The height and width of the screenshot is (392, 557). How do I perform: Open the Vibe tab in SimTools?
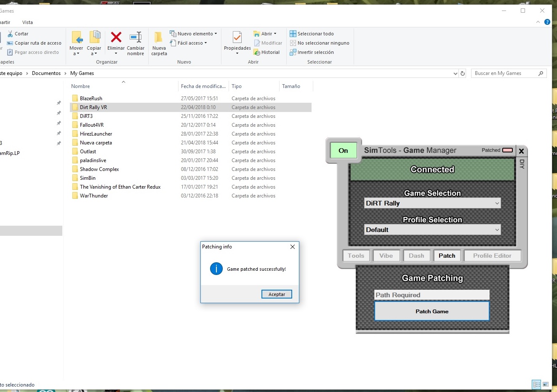[386, 256]
